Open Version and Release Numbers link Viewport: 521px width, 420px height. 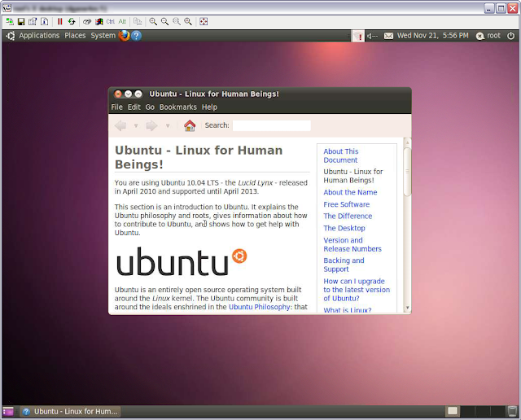[352, 244]
